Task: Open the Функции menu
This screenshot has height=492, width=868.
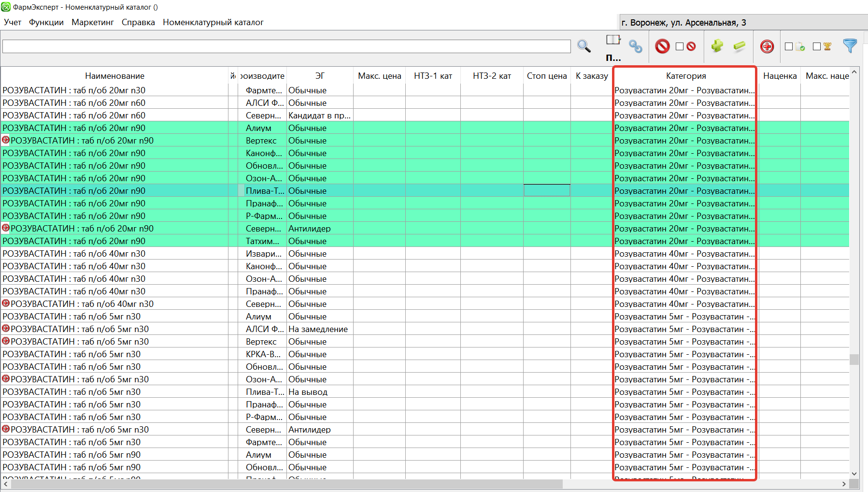Action: [46, 22]
